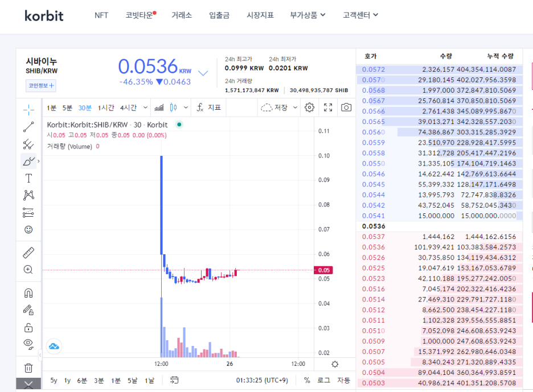533x392 pixels.
Task: Click the cloud icon on chart
Action: click(54, 346)
